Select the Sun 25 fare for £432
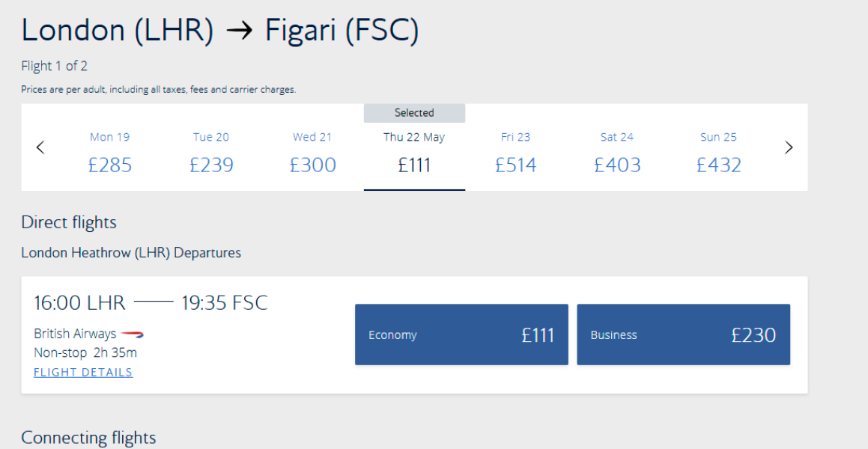Viewport: 868px width, 449px height. click(718, 152)
